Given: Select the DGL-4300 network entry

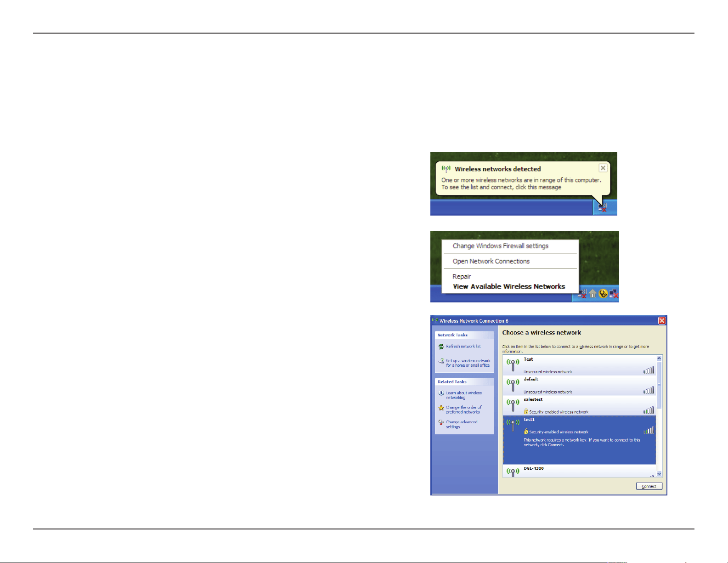Looking at the screenshot, I should point(579,471).
